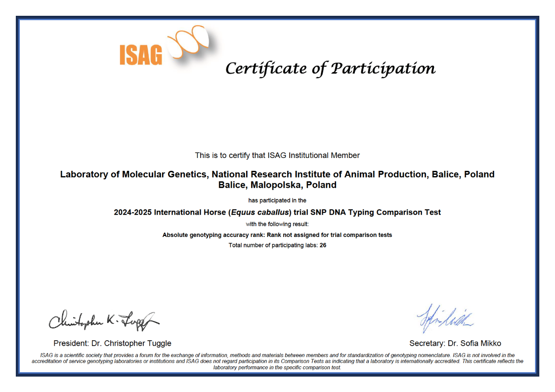Click the Secretary: Dr. Sofia Mikko label
555x392 pixels.
coord(455,343)
